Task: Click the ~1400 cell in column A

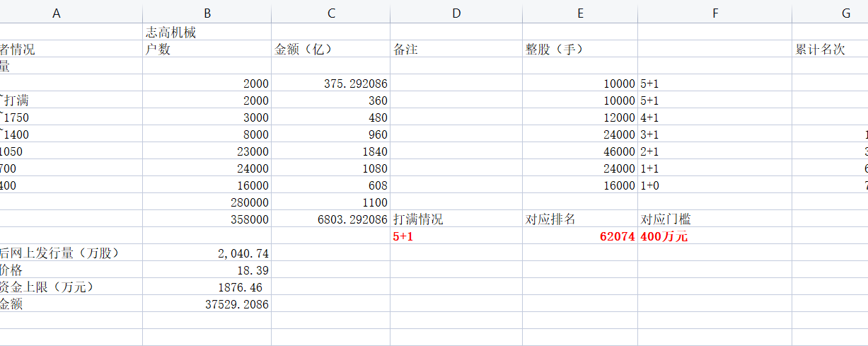Action: click(71, 134)
